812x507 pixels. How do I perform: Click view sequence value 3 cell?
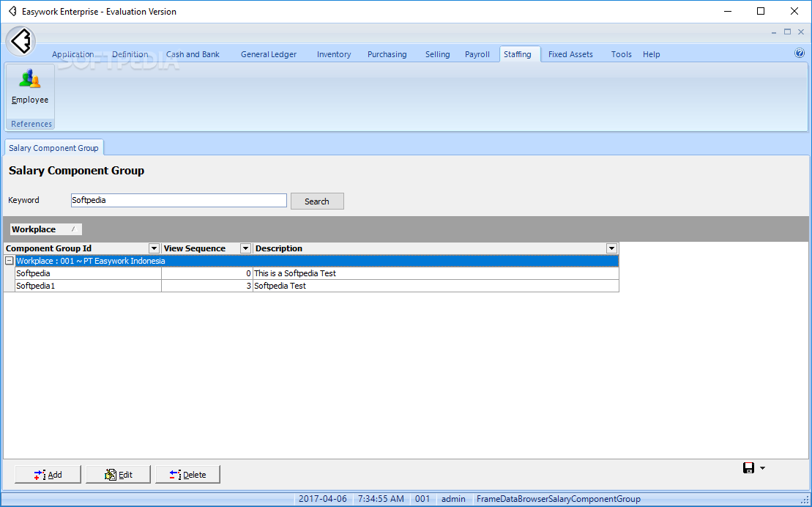(207, 286)
